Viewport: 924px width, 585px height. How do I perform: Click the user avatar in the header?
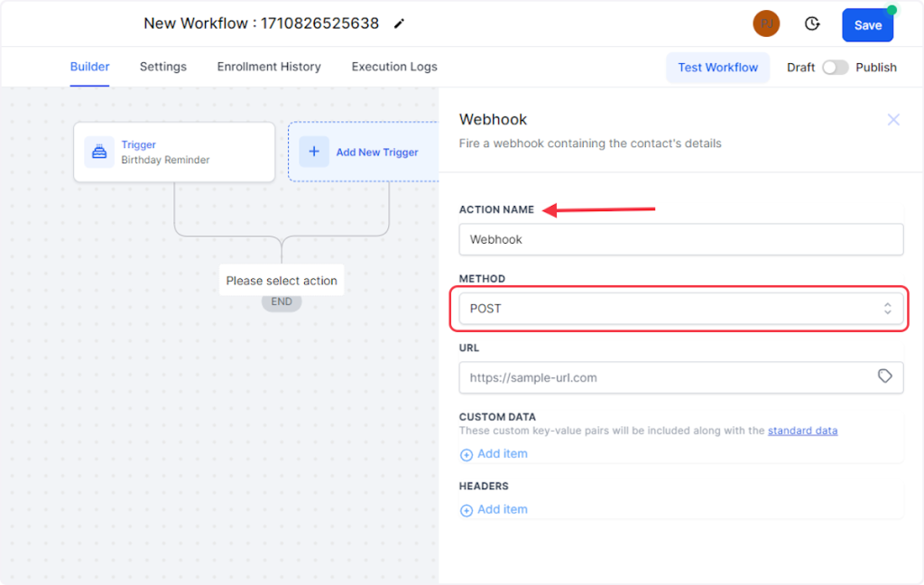click(766, 24)
